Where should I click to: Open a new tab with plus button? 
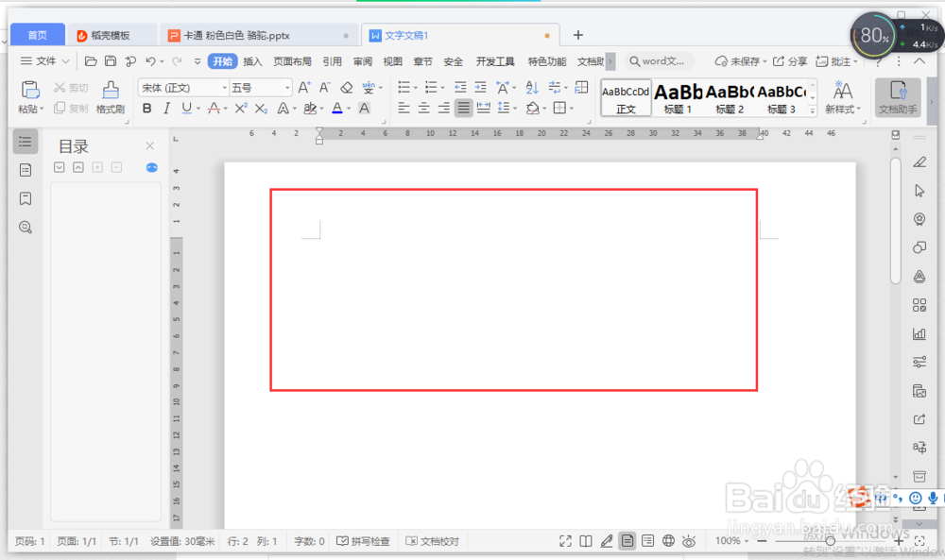coord(578,35)
